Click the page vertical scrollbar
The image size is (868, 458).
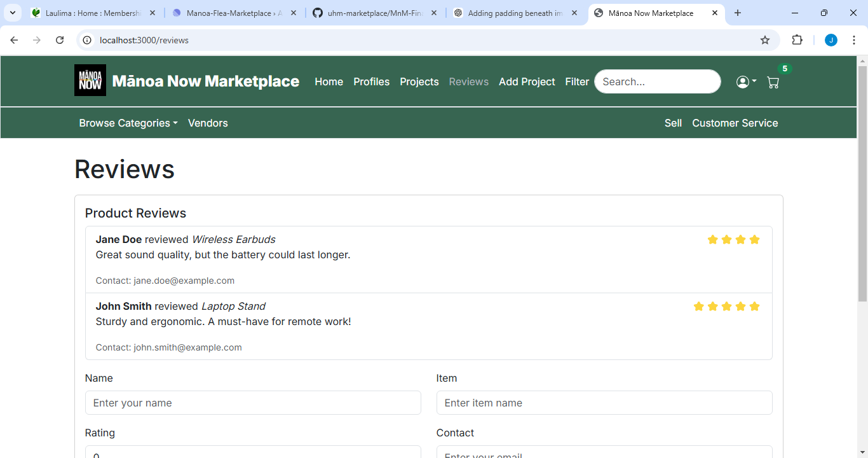[x=862, y=254]
